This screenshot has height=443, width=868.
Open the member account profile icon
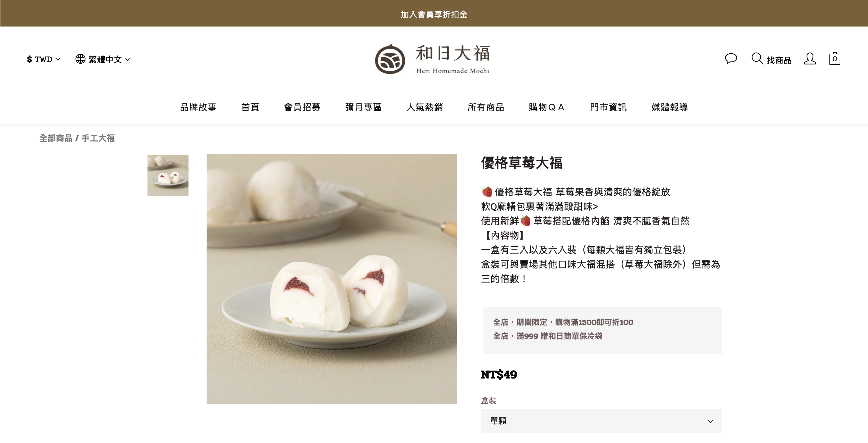point(810,58)
